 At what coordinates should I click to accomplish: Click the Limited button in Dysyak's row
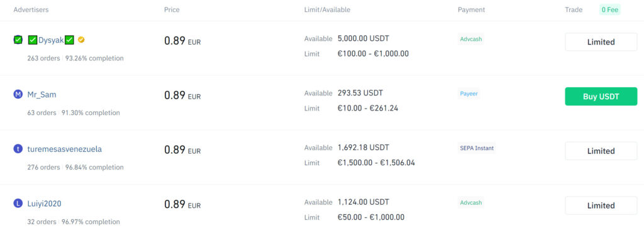tap(601, 42)
